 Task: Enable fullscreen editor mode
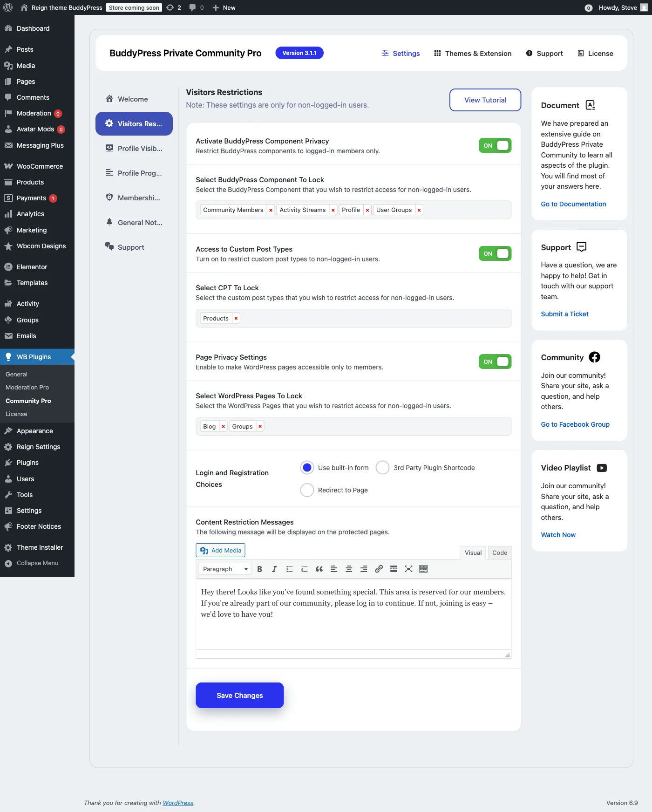[x=408, y=569]
